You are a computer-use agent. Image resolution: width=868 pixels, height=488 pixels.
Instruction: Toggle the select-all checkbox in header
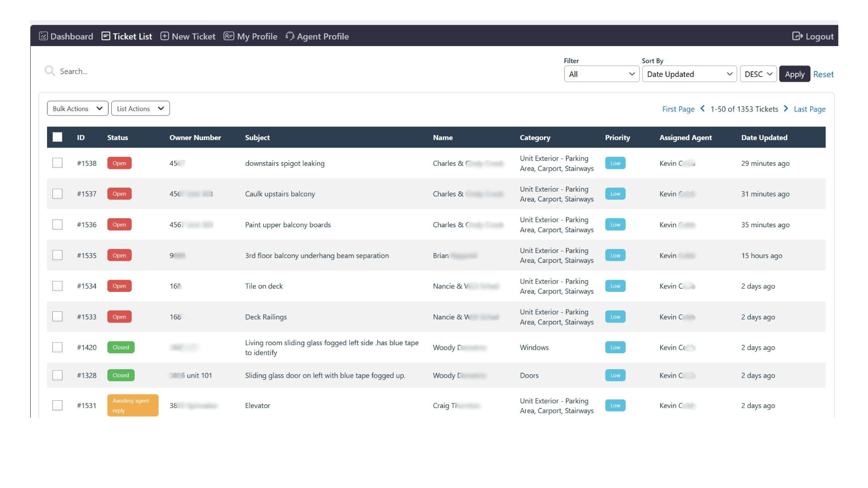(x=57, y=137)
